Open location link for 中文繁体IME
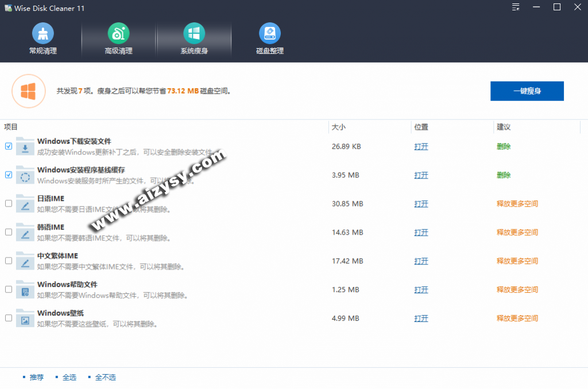Image resolution: width=588 pixels, height=389 pixels. pos(421,261)
